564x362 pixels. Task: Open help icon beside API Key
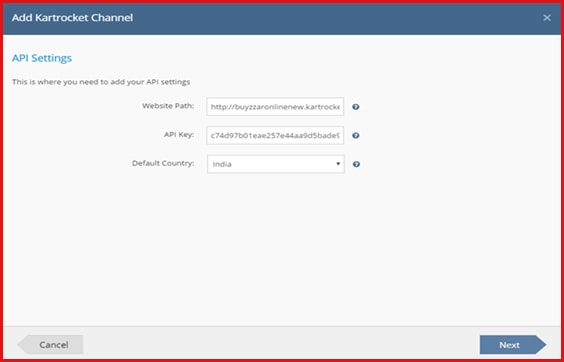click(x=355, y=136)
